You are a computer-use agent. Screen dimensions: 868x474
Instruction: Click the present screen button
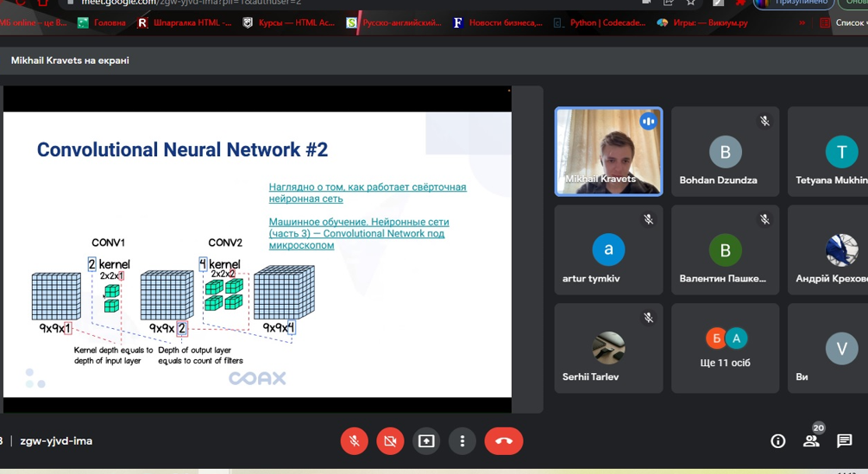[x=426, y=441]
